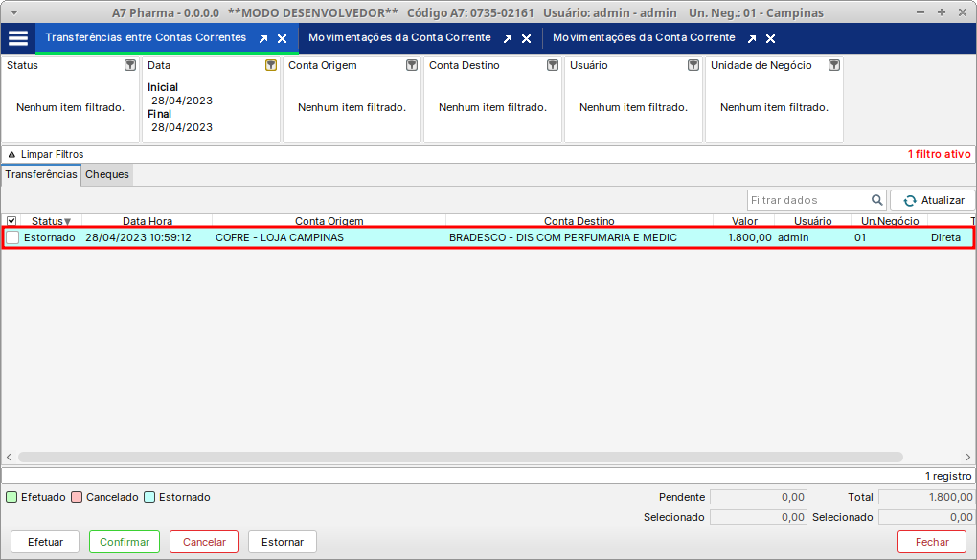Click the search magnifier in Filtrar dados
The height and width of the screenshot is (560, 977).
point(877,200)
